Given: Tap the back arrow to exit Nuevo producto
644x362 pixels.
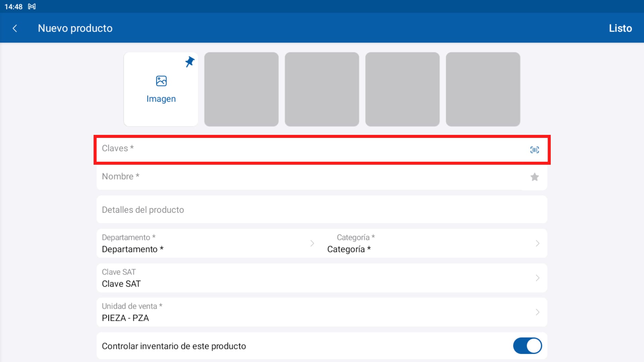Looking at the screenshot, I should [15, 28].
